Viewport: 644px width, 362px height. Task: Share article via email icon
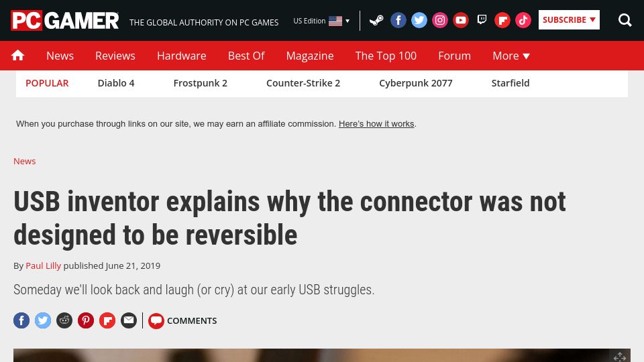point(129,320)
